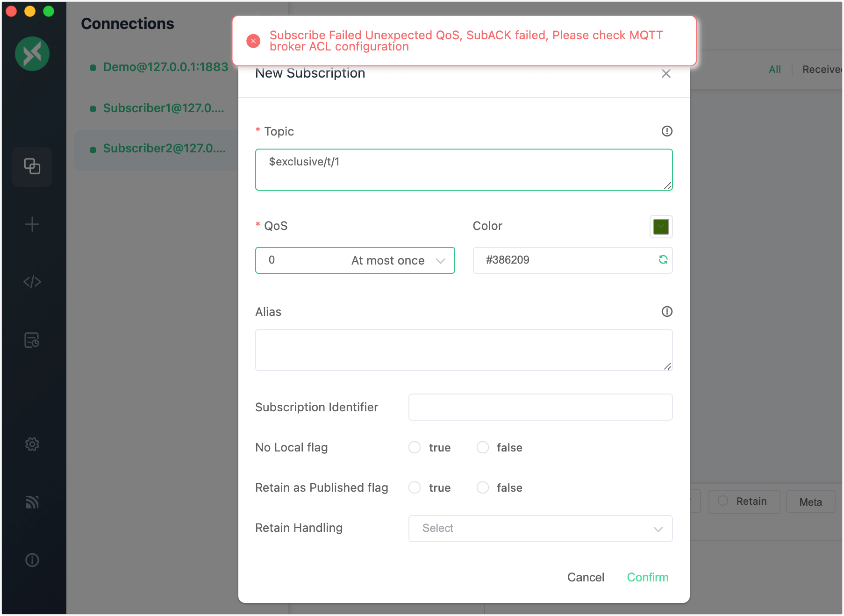This screenshot has width=844, height=616.
Task: Click the Topic info help icon
Action: pyautogui.click(x=667, y=131)
